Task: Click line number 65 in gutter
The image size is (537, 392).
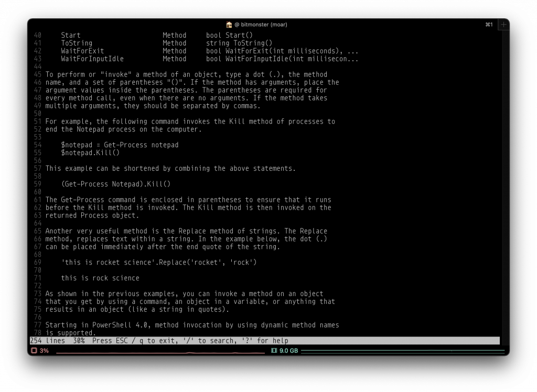Action: click(38, 231)
